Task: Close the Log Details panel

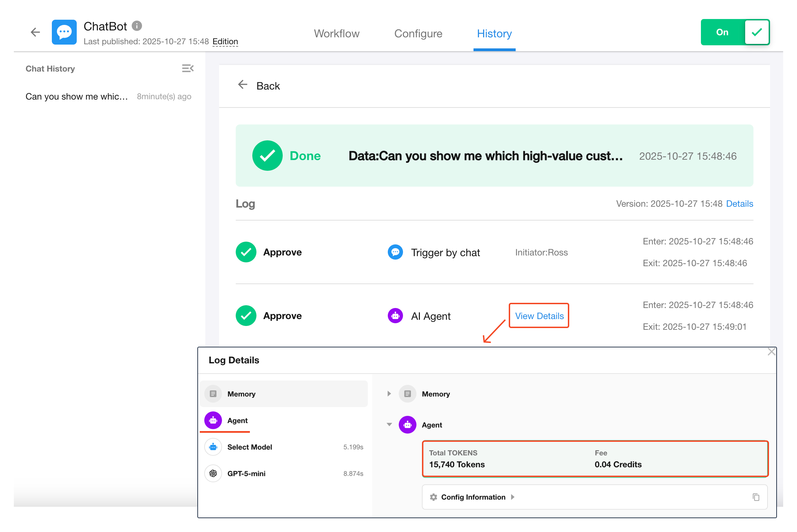Action: point(771,352)
